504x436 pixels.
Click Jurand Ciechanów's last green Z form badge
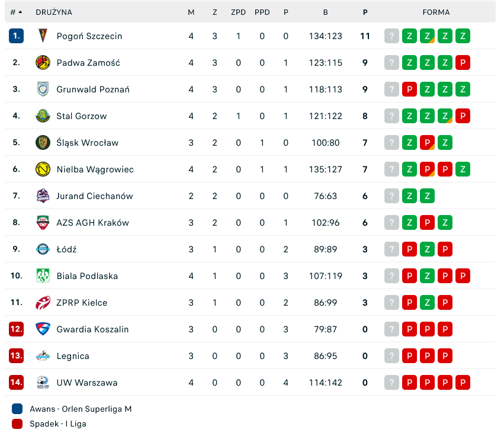click(x=427, y=196)
